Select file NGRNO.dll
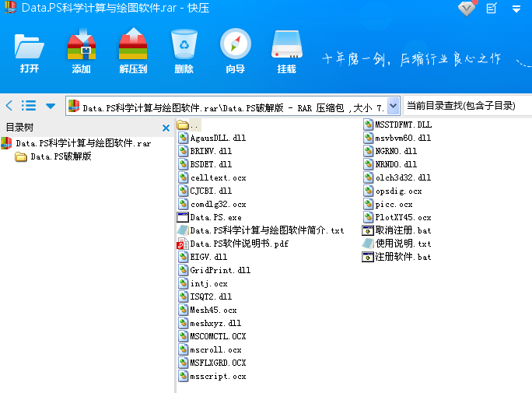This screenshot has height=393, width=532. pos(390,151)
